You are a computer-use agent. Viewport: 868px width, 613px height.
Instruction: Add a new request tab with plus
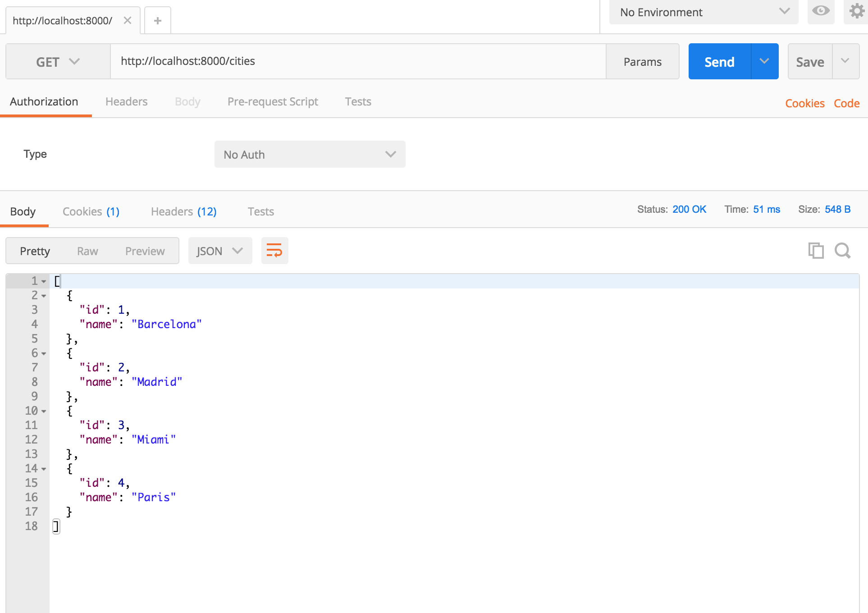[x=157, y=21]
